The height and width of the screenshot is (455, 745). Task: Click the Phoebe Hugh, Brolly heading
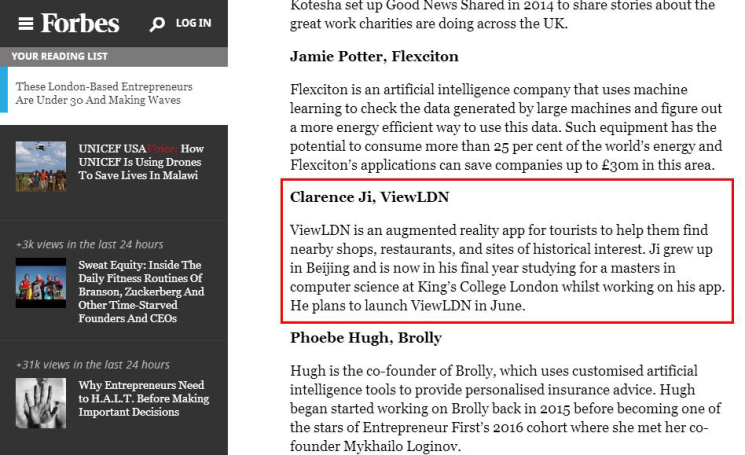click(x=365, y=338)
